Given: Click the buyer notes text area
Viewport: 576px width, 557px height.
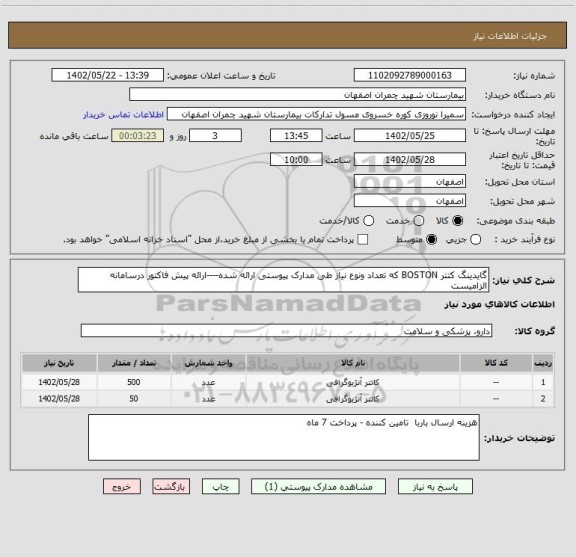Looking at the screenshot, I should coord(284,437).
